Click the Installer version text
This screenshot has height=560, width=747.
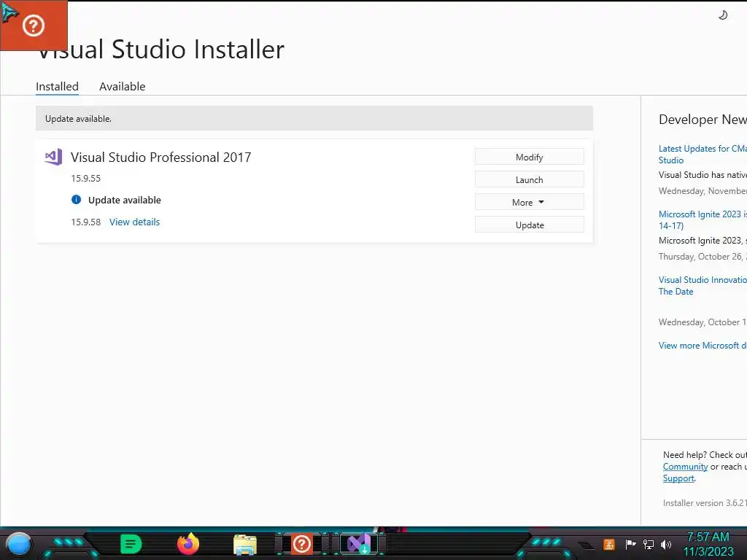pyautogui.click(x=705, y=503)
